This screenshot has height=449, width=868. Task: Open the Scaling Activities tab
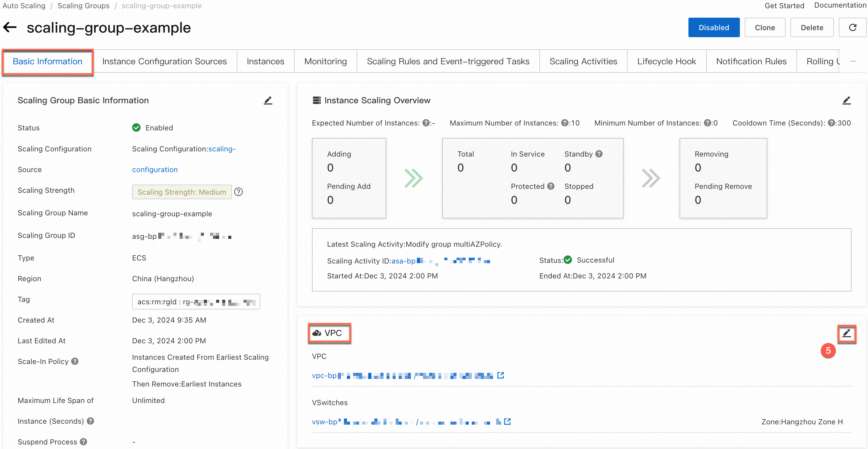point(583,62)
